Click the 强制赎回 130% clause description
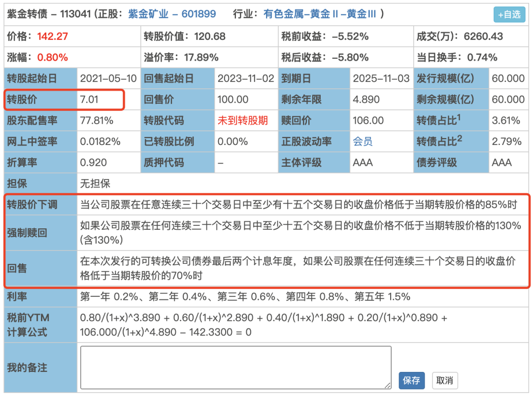The width and height of the screenshot is (532, 398). pos(300,233)
